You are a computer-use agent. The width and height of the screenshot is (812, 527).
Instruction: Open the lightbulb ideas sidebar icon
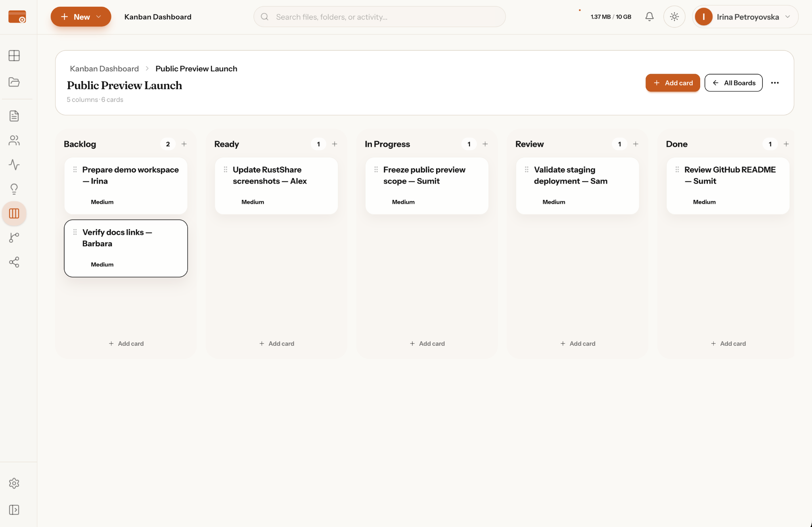[x=14, y=189]
